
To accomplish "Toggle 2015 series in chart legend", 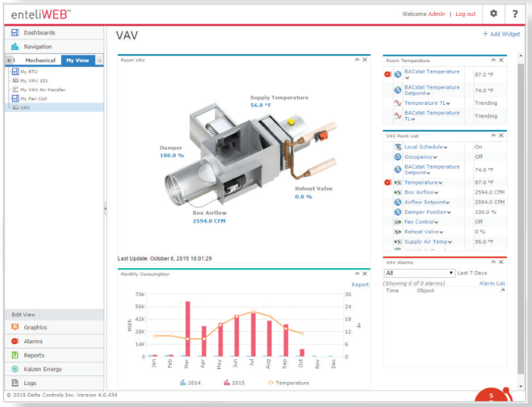I will (234, 383).
